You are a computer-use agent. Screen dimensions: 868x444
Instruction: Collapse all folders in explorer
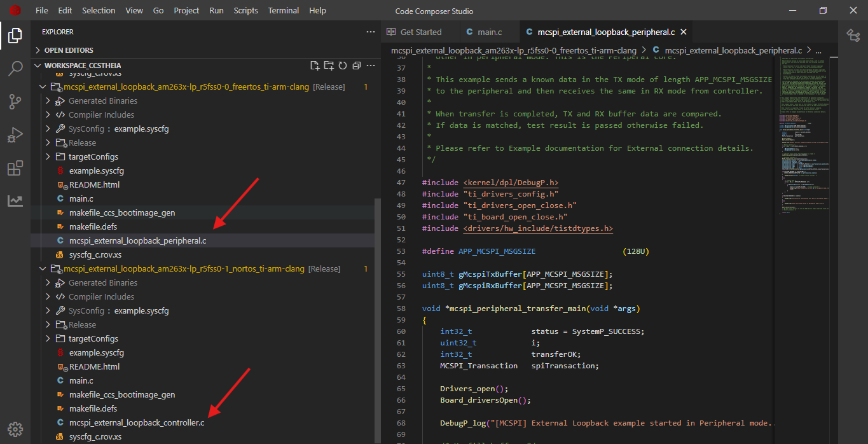click(x=356, y=66)
